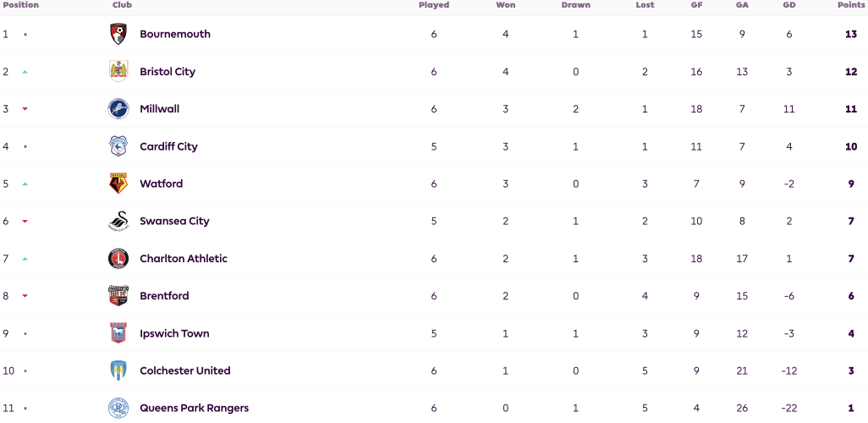
Task: Click the Millwall lion badge
Action: click(118, 109)
